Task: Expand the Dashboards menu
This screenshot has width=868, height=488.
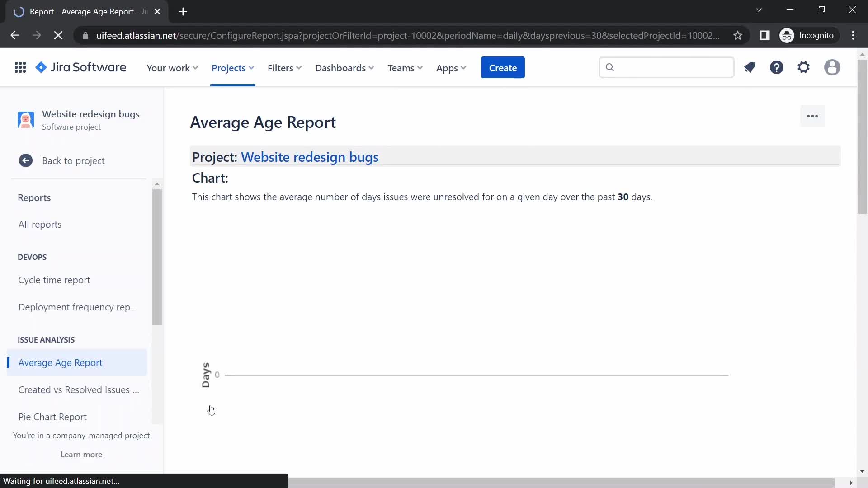Action: point(344,68)
